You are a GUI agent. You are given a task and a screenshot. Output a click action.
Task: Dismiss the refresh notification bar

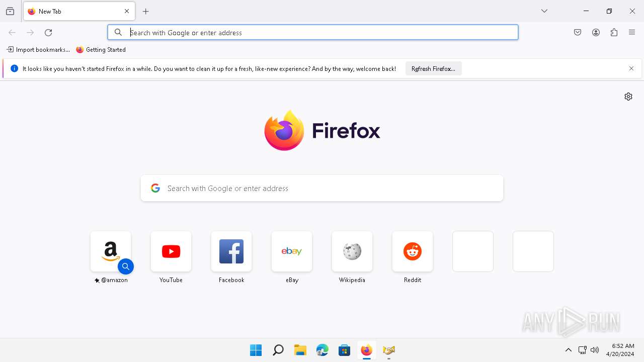(x=631, y=69)
